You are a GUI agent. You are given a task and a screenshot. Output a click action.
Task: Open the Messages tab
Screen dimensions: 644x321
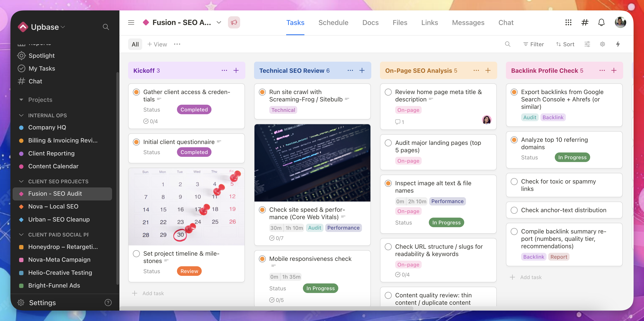(468, 23)
